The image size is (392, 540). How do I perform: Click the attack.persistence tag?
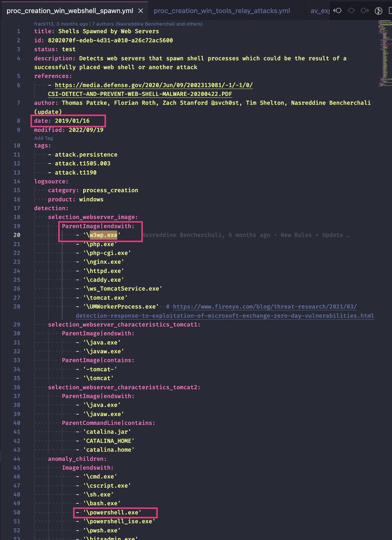point(86,154)
